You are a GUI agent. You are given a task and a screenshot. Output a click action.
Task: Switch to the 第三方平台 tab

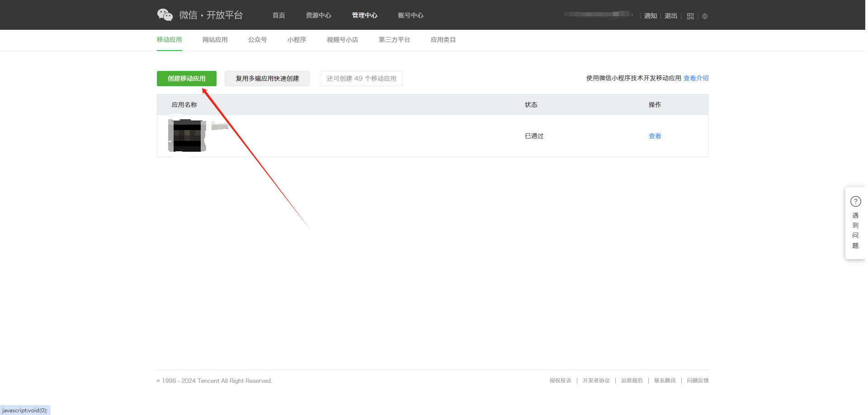tap(394, 40)
